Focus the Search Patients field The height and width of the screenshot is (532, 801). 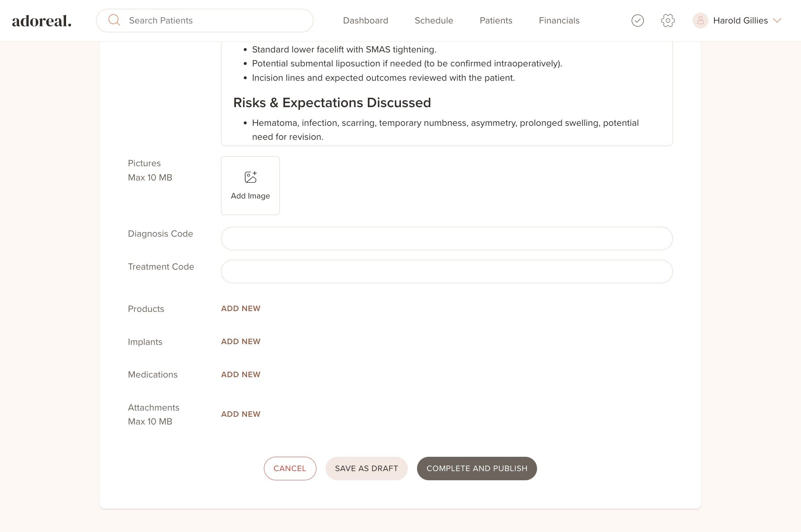point(217,21)
